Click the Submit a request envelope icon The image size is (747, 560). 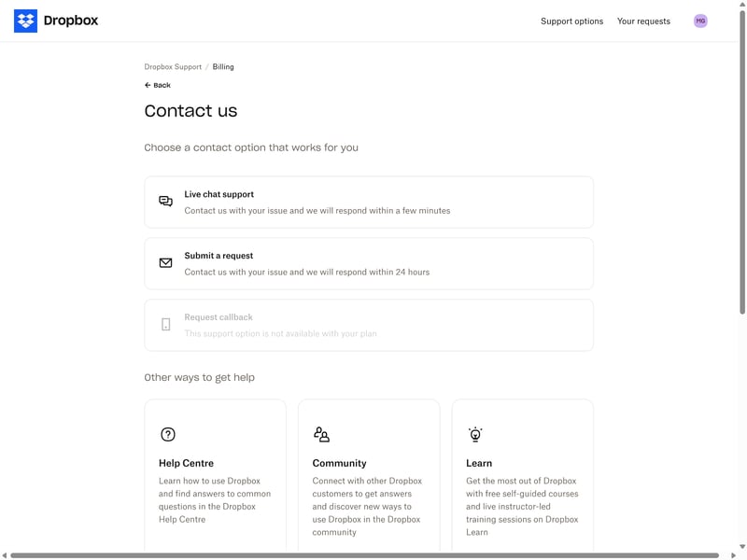click(x=165, y=263)
